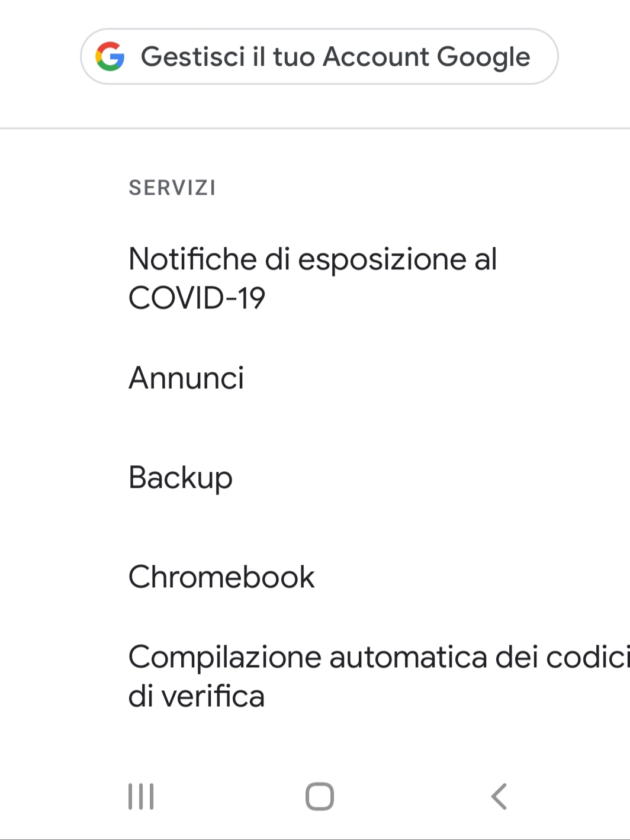This screenshot has height=840, width=630.
Task: Tap the multicolored G in the pill button
Action: click(x=110, y=57)
